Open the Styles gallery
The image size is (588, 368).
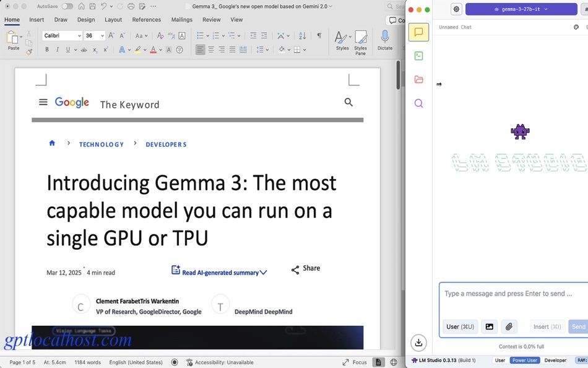click(x=342, y=40)
